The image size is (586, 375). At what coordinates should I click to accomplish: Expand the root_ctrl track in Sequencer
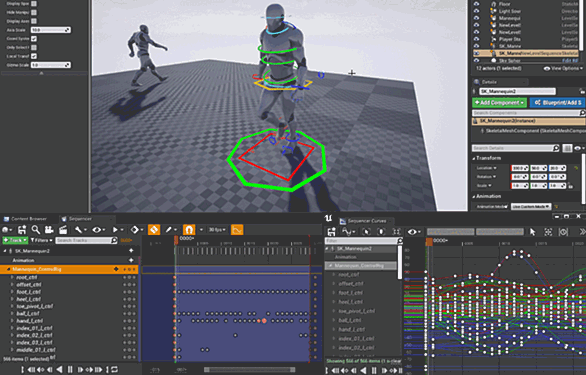pos(12,277)
